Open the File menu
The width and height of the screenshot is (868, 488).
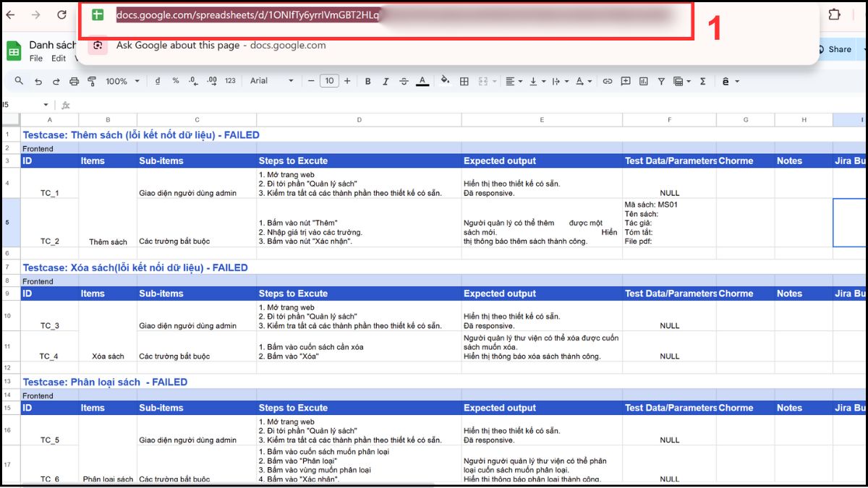click(x=35, y=58)
